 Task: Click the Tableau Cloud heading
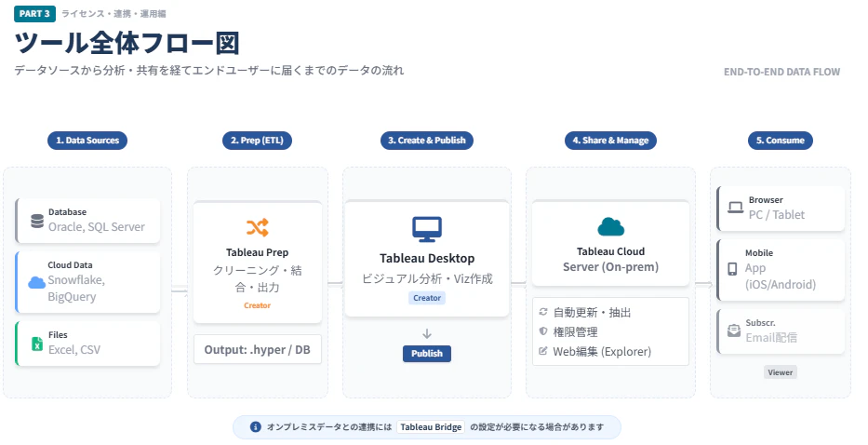(x=610, y=251)
